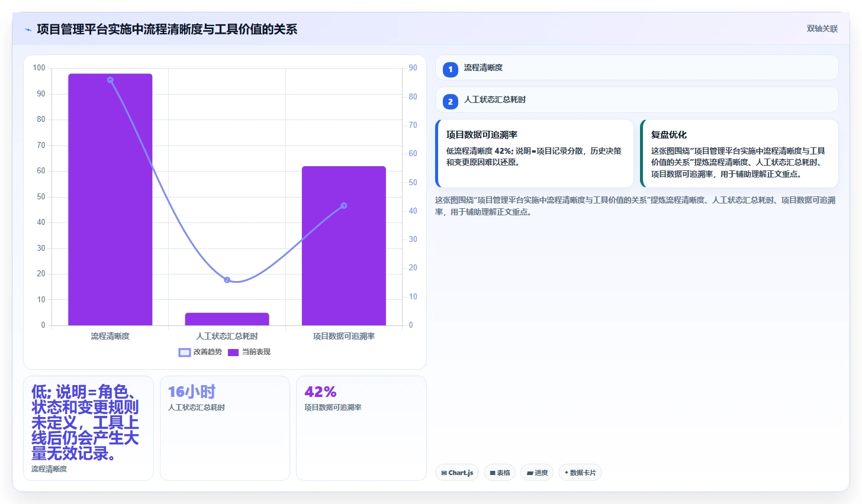Screen dimensions: 862x504
Task: Toggle the 改善趋势 legend entry
Action: 200,352
